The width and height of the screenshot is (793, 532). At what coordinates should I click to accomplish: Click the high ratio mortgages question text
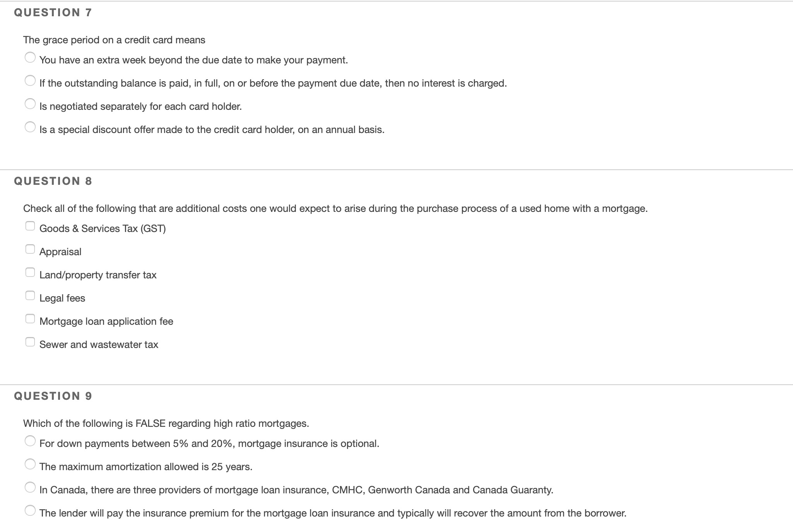click(166, 423)
